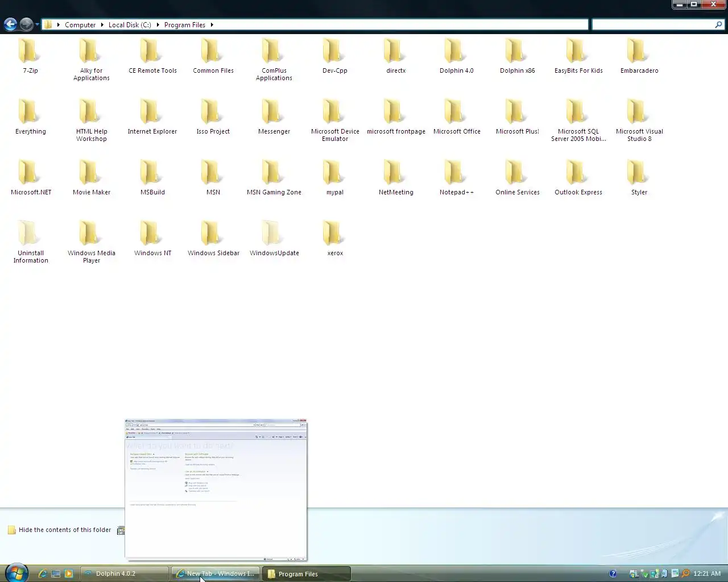Select the Microsoft Plus! folder
Image resolution: width=728 pixels, height=582 pixels.
tap(518, 117)
